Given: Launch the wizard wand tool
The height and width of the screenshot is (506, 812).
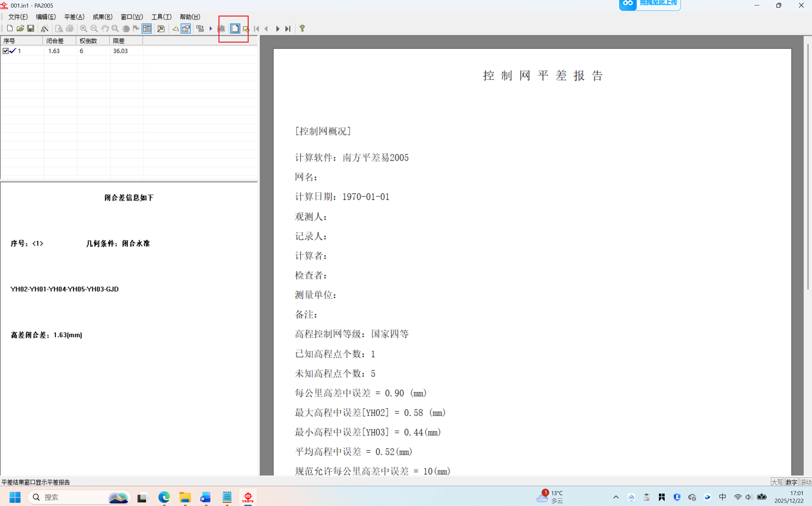Looking at the screenshot, I should [44, 28].
